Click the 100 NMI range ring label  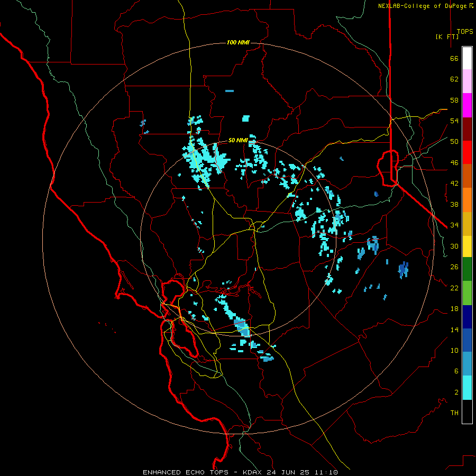point(238,42)
